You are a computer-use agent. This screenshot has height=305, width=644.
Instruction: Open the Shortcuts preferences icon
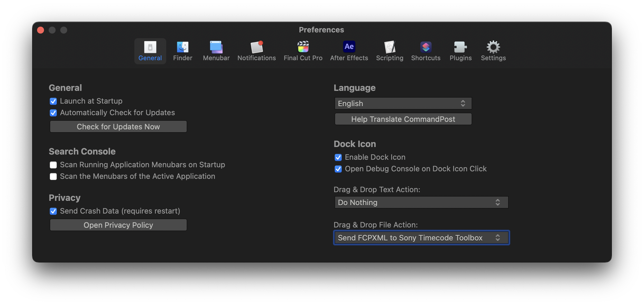(426, 47)
